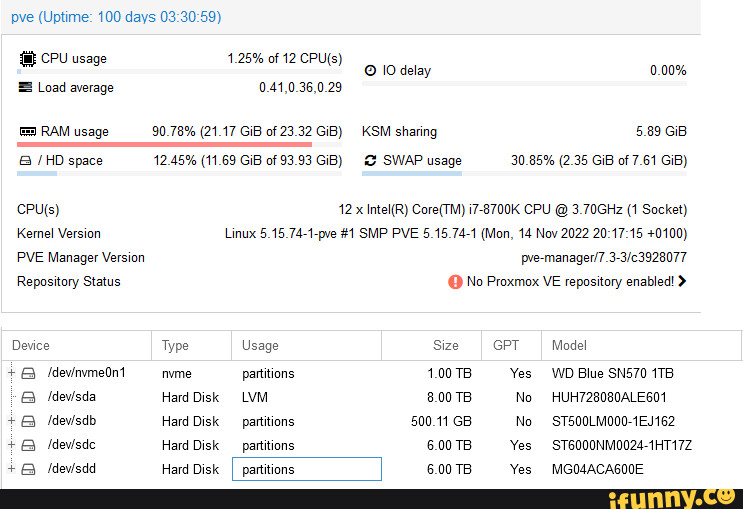Sort by the Model column header
This screenshot has height=509, width=743.
click(569, 345)
